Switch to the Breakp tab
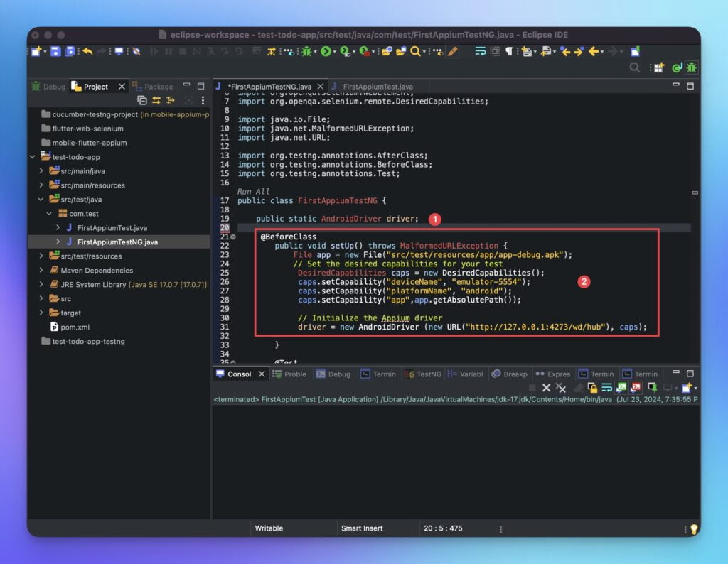Screen dimensions: 728x564 pyautogui.click(x=510, y=374)
